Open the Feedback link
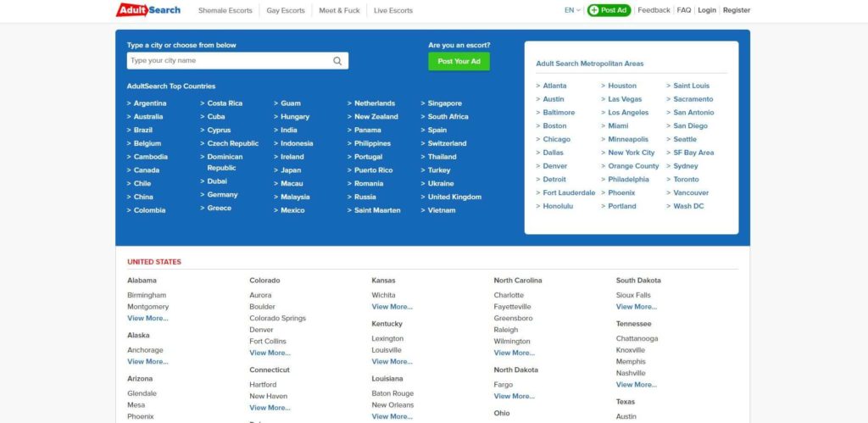This screenshot has height=423, width=868. tap(654, 10)
